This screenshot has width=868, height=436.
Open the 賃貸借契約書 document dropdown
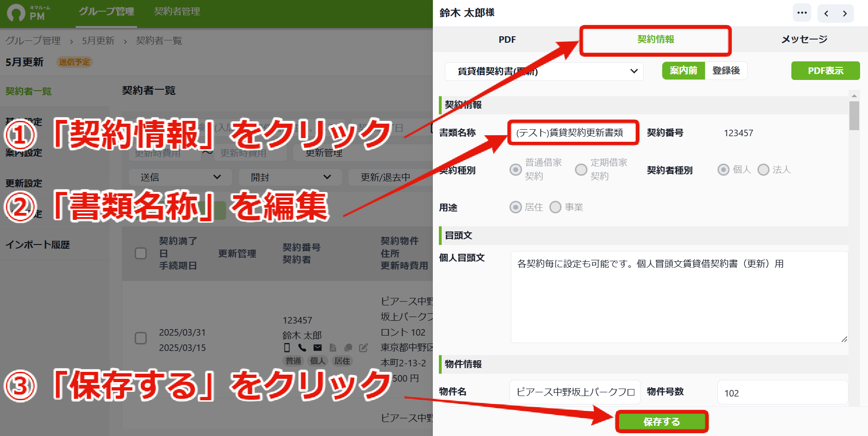point(544,71)
